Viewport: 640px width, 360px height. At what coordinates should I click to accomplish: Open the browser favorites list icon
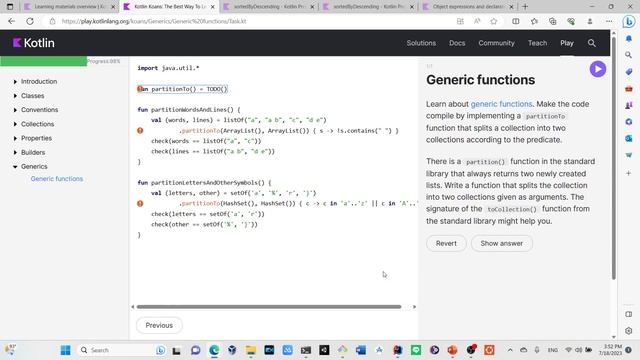click(x=534, y=21)
